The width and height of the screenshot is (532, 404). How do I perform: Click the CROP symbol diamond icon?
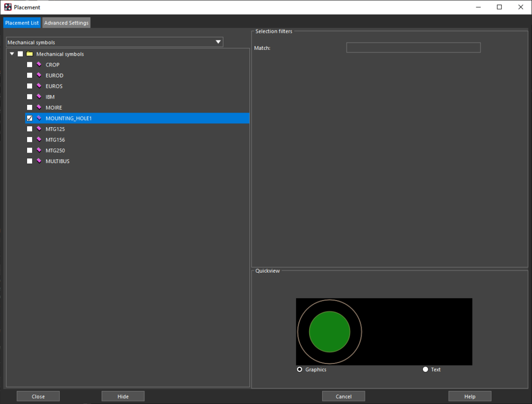(39, 64)
